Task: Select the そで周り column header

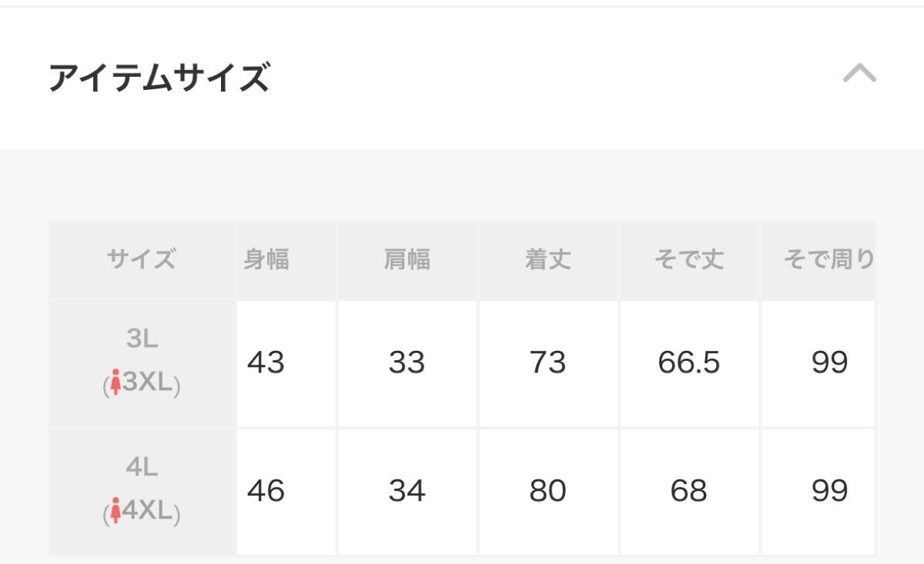Action: [829, 260]
